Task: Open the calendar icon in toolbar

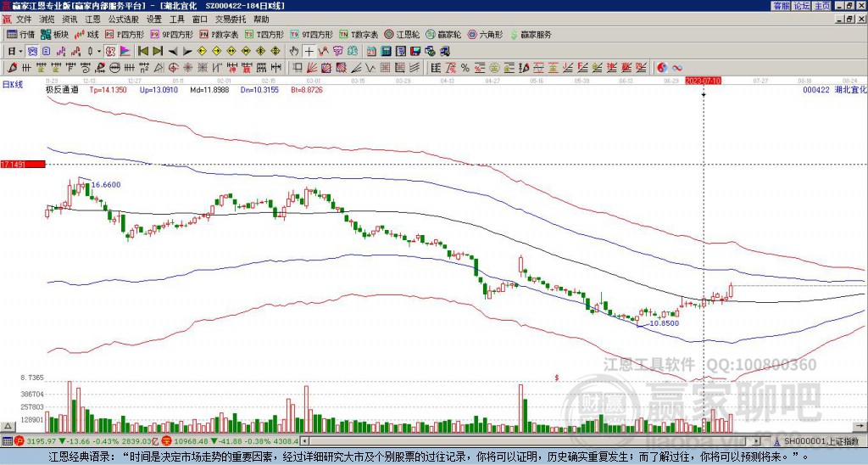Action: pos(371,52)
